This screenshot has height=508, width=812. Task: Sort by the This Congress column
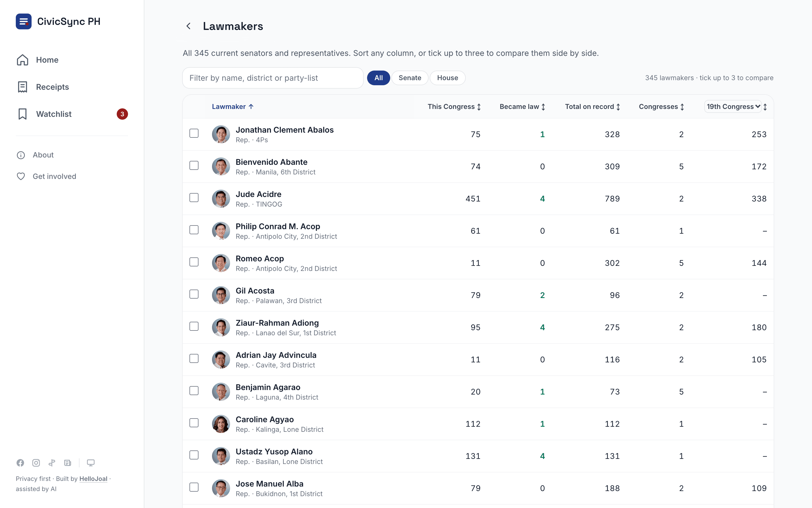pos(454,106)
